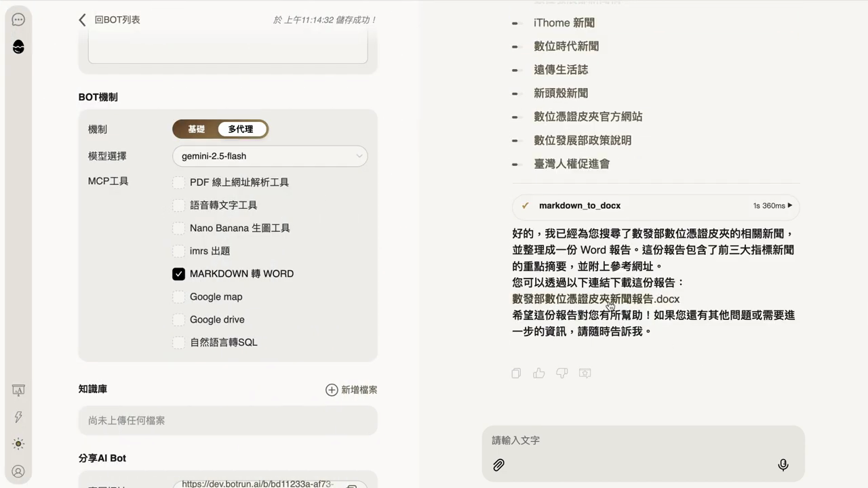Click the back chevron beside 回BOT列表
The height and width of the screenshot is (488, 868).
click(x=82, y=20)
